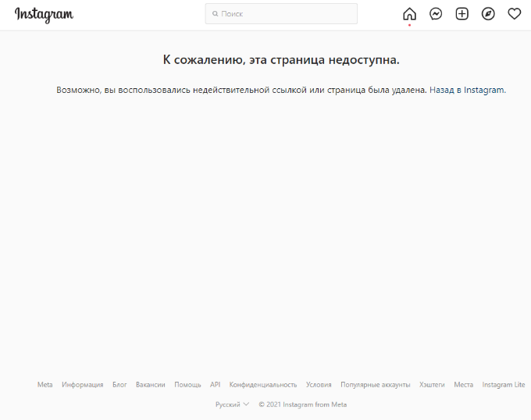Open the Instagram Lite footer link
Viewport: 531px width, 420px height.
coord(503,385)
